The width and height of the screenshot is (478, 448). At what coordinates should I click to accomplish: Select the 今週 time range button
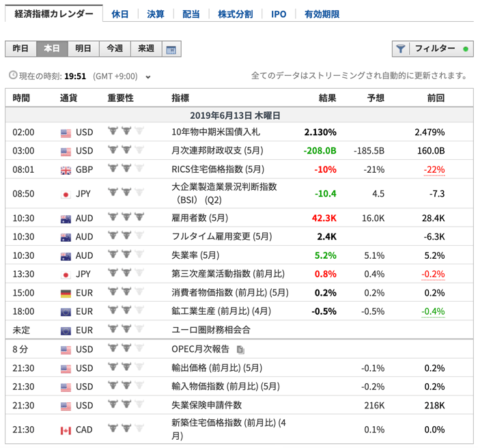click(x=115, y=48)
